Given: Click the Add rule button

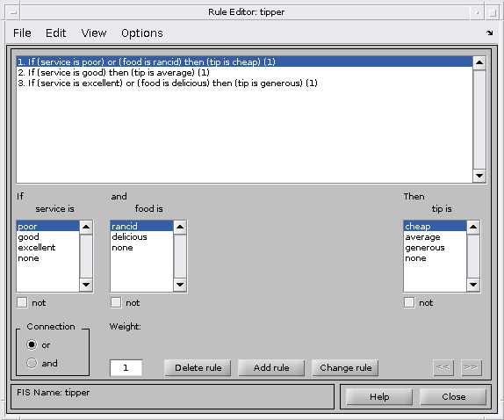Looking at the screenshot, I should [271, 367].
